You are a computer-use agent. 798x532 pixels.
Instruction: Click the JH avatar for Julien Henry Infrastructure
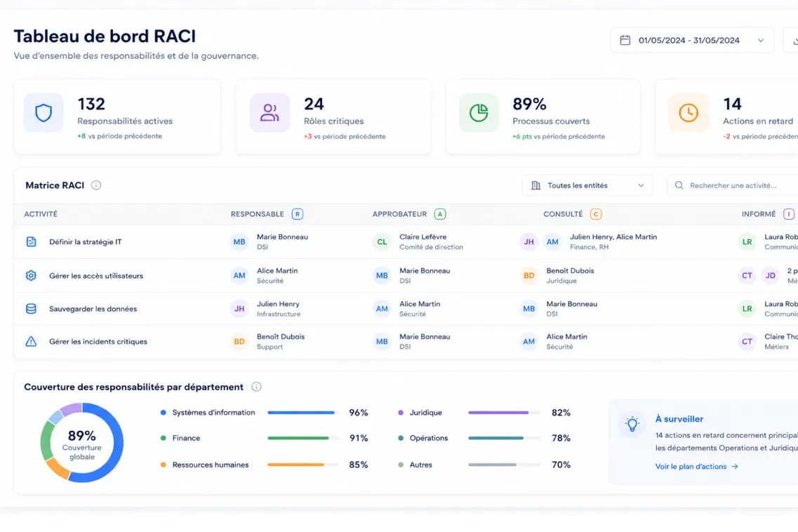(239, 309)
